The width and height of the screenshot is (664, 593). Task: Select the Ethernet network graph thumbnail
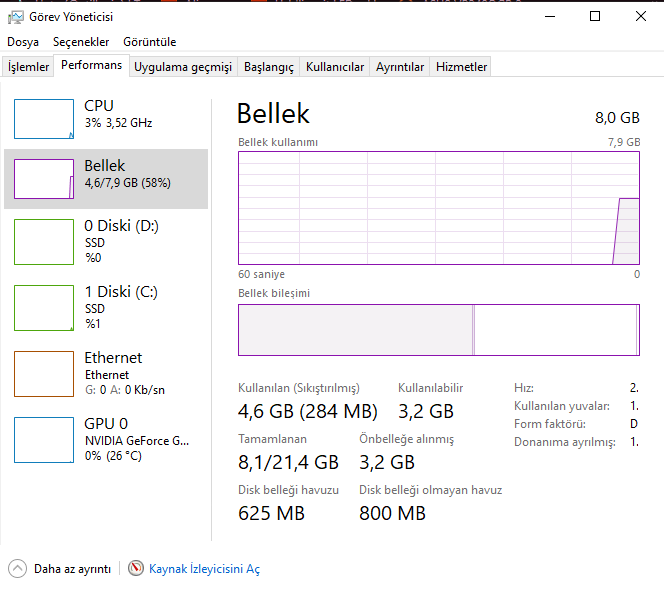tap(44, 375)
